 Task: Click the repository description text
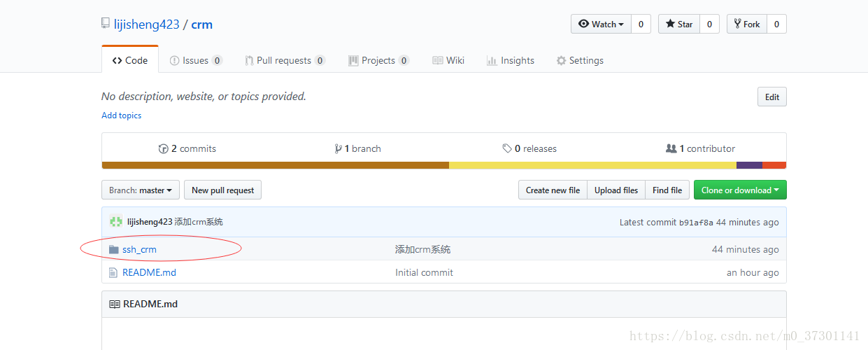click(x=204, y=97)
